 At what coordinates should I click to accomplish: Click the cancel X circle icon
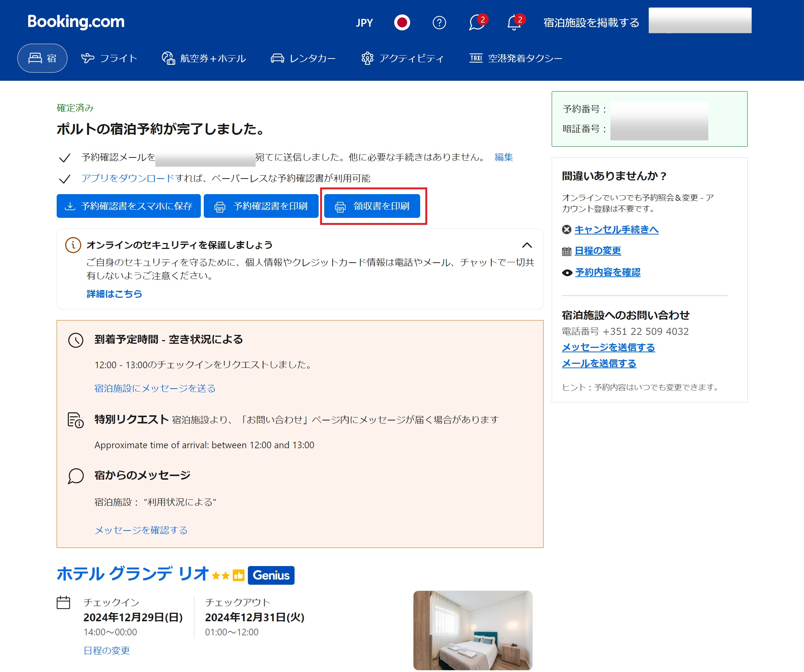[x=567, y=229]
